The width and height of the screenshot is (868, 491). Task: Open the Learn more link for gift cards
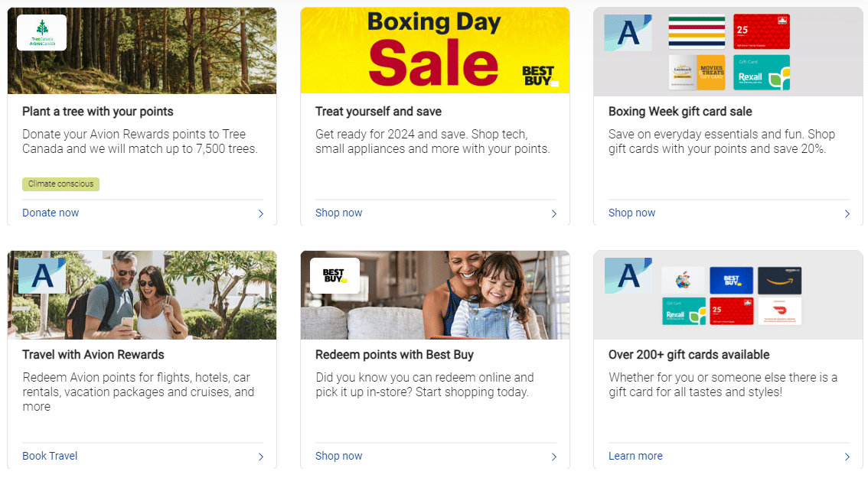click(x=635, y=457)
